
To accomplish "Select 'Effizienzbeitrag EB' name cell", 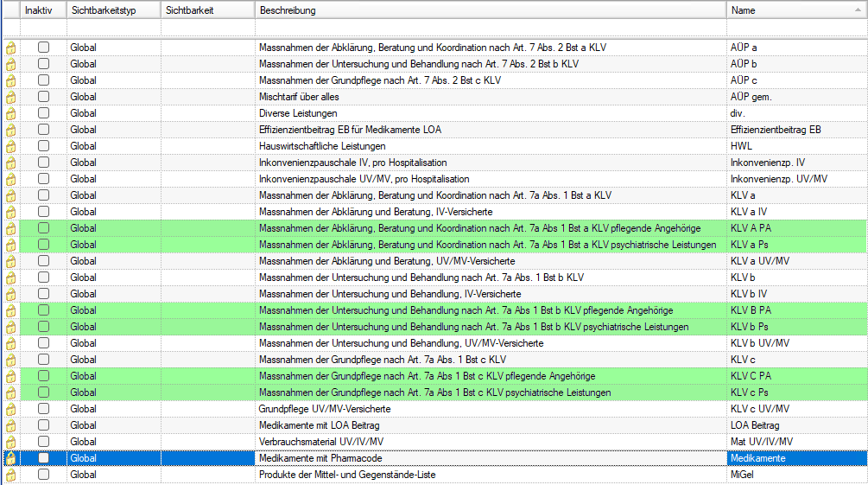I will pyautogui.click(x=796, y=130).
